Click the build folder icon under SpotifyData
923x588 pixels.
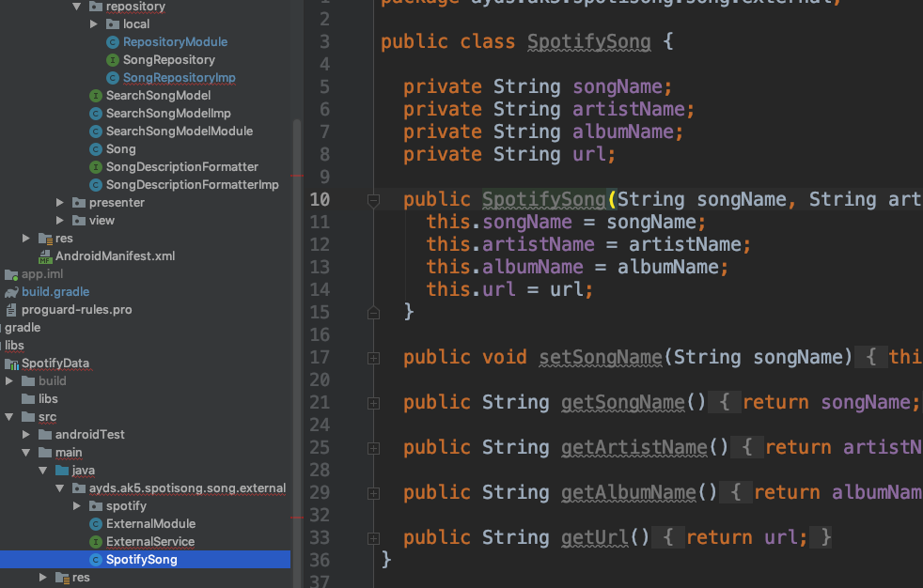[x=28, y=381]
